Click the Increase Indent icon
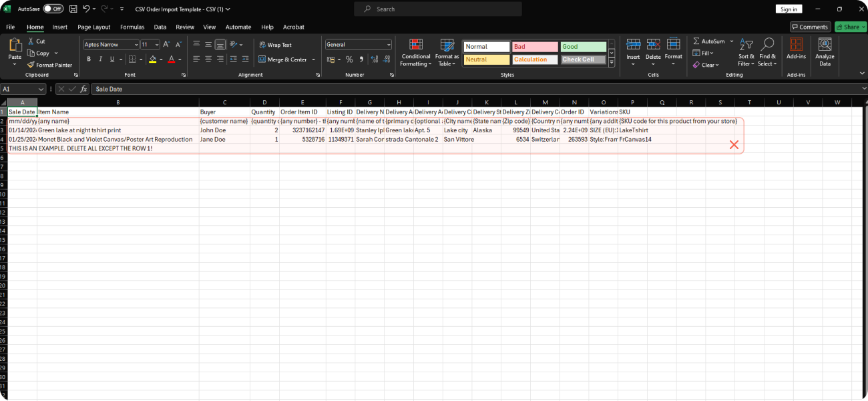The width and height of the screenshot is (868, 401). pos(244,59)
